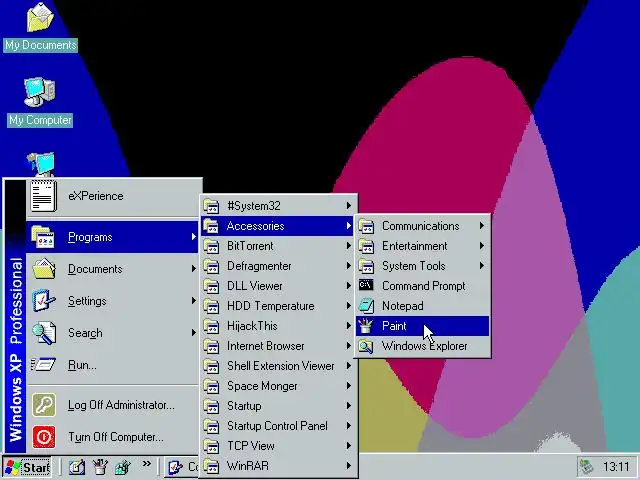Click the taskbar button beside quick launch
Image resolution: width=640 pixels, height=480 pixels.
point(182,467)
